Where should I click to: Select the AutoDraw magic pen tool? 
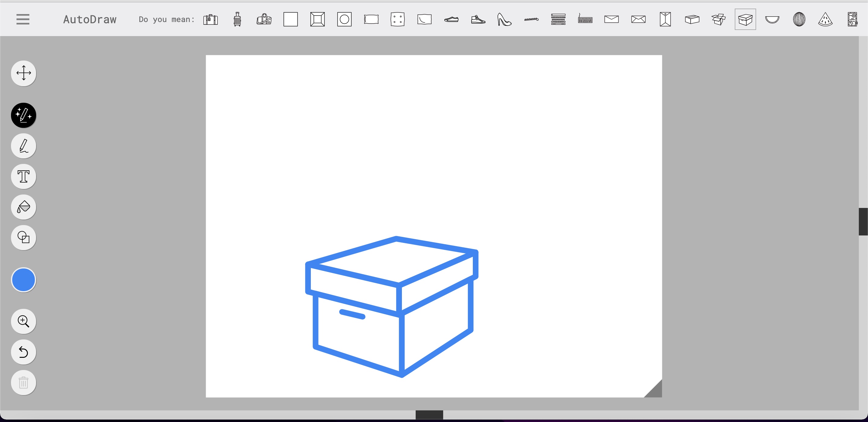[24, 115]
